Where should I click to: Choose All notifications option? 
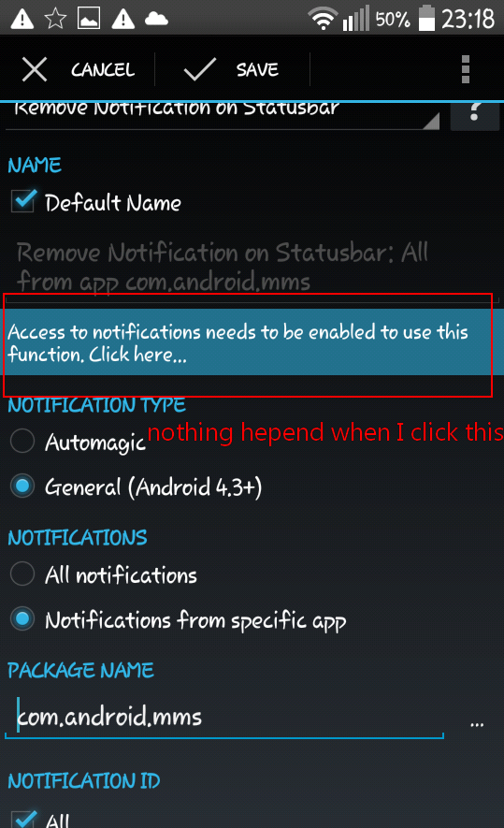click(22, 574)
